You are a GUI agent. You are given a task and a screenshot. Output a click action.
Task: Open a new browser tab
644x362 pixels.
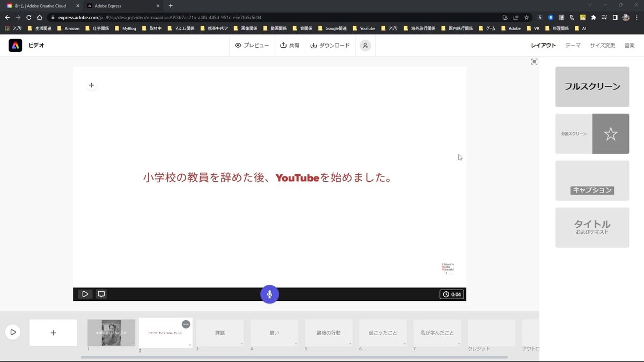pyautogui.click(x=171, y=6)
